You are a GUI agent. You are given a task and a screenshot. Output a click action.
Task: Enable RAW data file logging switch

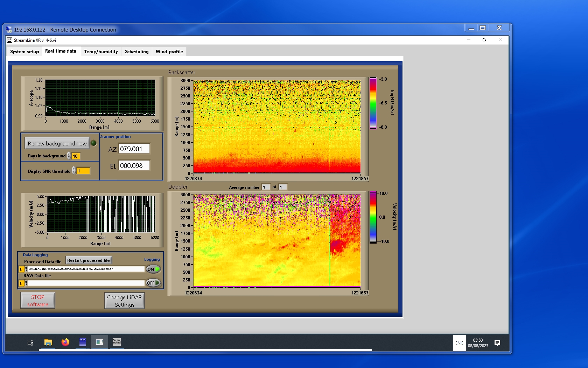[153, 283]
